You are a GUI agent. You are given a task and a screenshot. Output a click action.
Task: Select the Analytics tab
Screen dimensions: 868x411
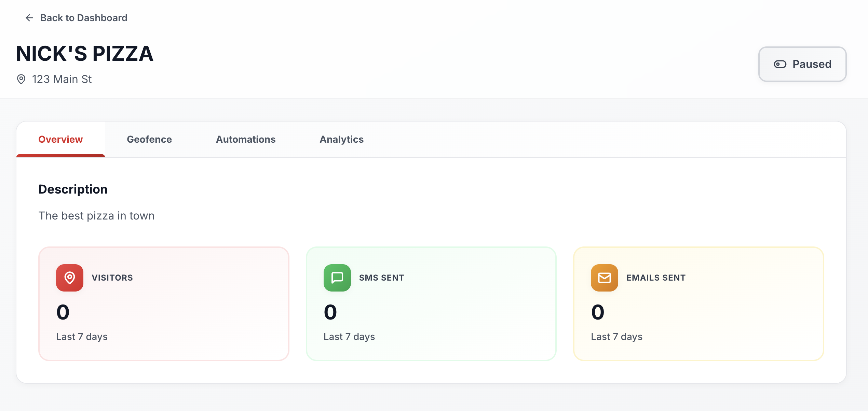tap(341, 139)
